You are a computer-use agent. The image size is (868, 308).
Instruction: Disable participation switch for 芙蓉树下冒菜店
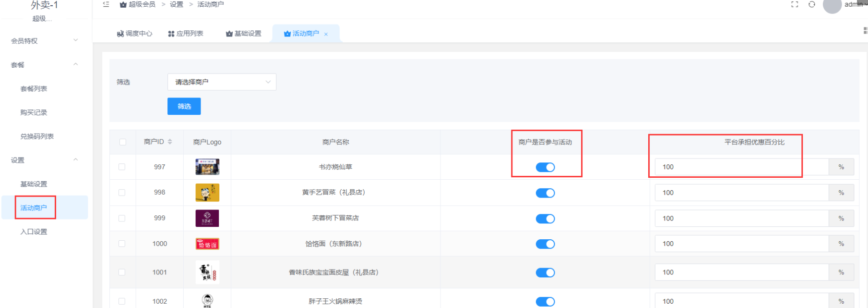click(545, 219)
